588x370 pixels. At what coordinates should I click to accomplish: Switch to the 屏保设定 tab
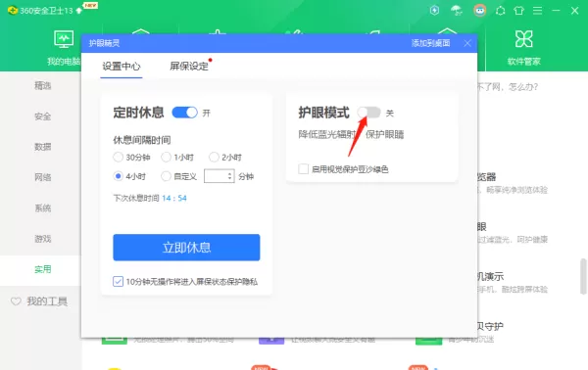[189, 67]
